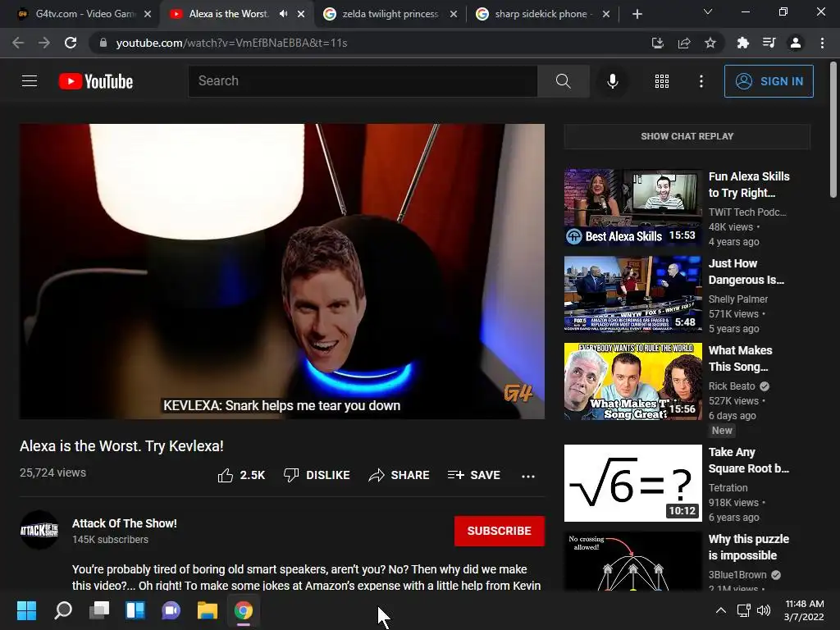Viewport: 840px width, 630px height.
Task: Open the Best Alexa Skills thumbnail
Action: (x=632, y=208)
